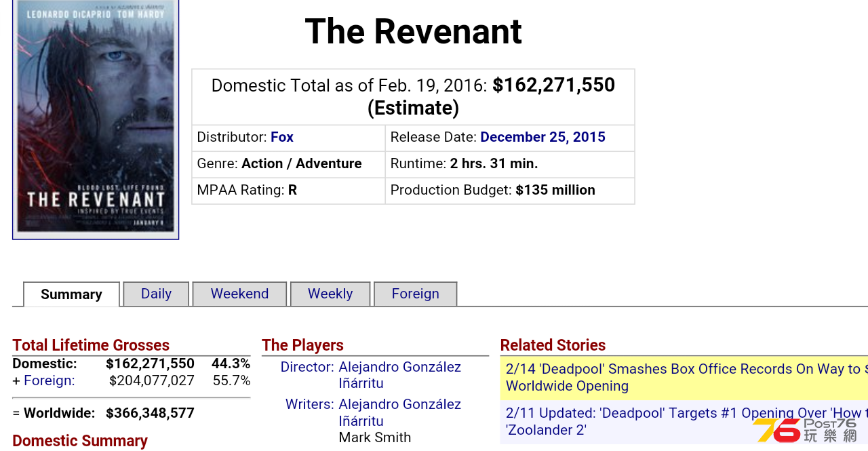
Task: Click The Revenant page title
Action: point(414,31)
